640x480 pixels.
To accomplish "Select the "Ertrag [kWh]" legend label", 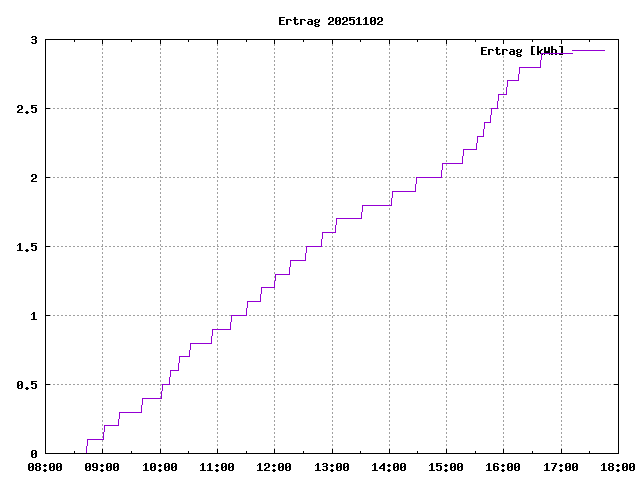I will point(521,50).
